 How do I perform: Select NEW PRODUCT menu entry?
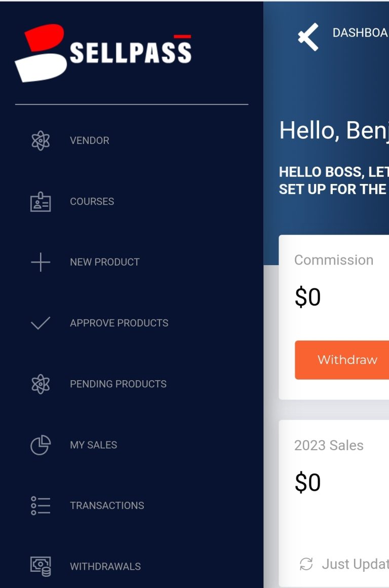[104, 262]
